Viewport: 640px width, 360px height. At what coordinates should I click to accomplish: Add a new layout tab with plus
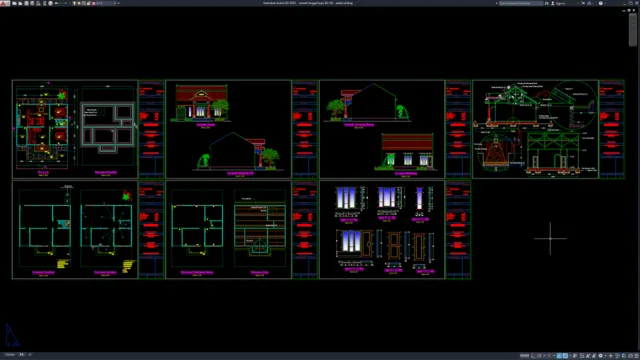pos(29,354)
